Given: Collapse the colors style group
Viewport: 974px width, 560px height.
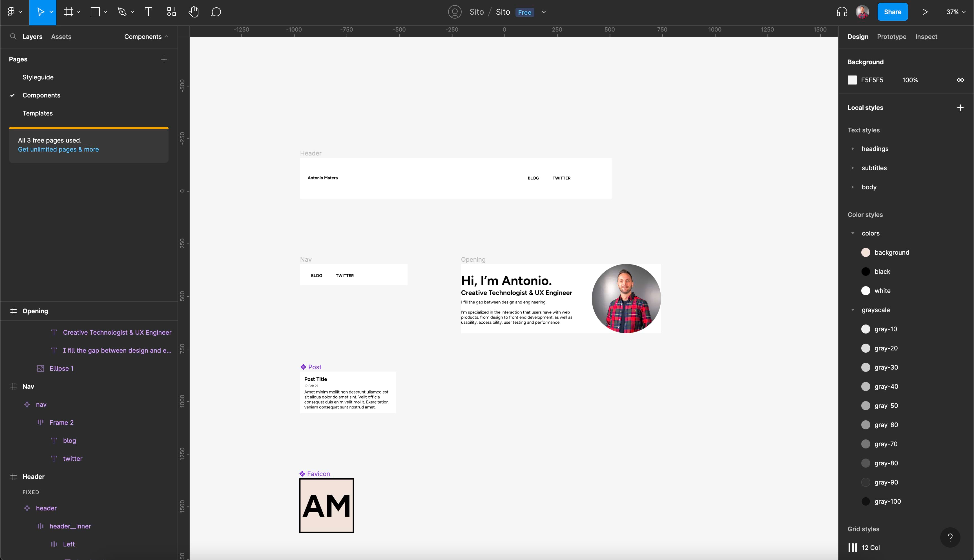Looking at the screenshot, I should click(852, 233).
